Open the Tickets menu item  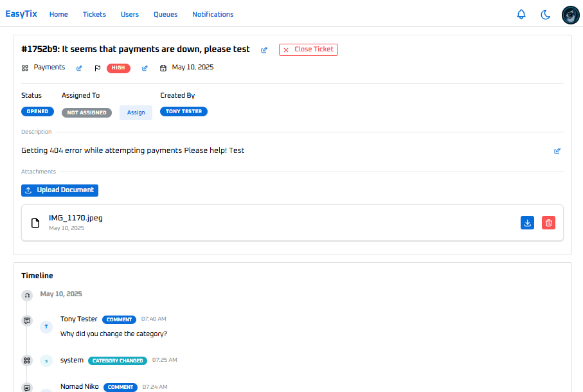[x=94, y=14]
